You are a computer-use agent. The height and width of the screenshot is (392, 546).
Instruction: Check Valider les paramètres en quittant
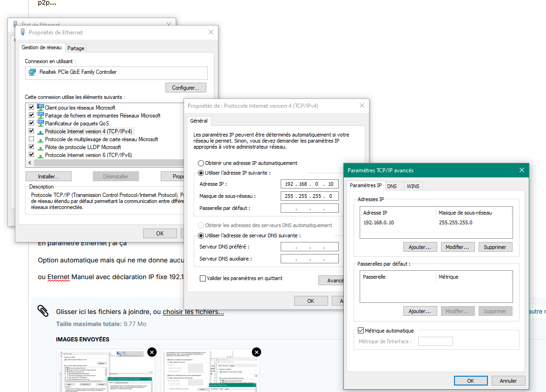point(203,278)
